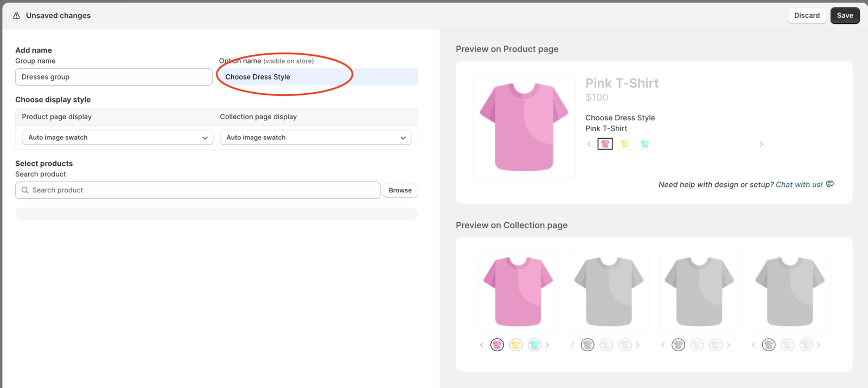
Task: Click the pink shirt collection card thumbnail
Action: [518, 290]
